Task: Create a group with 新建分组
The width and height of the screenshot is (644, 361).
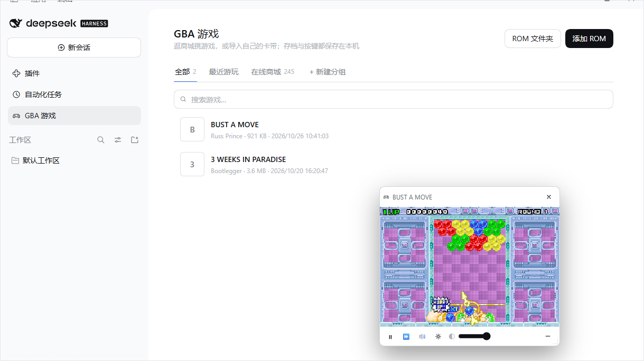Action: (x=328, y=72)
